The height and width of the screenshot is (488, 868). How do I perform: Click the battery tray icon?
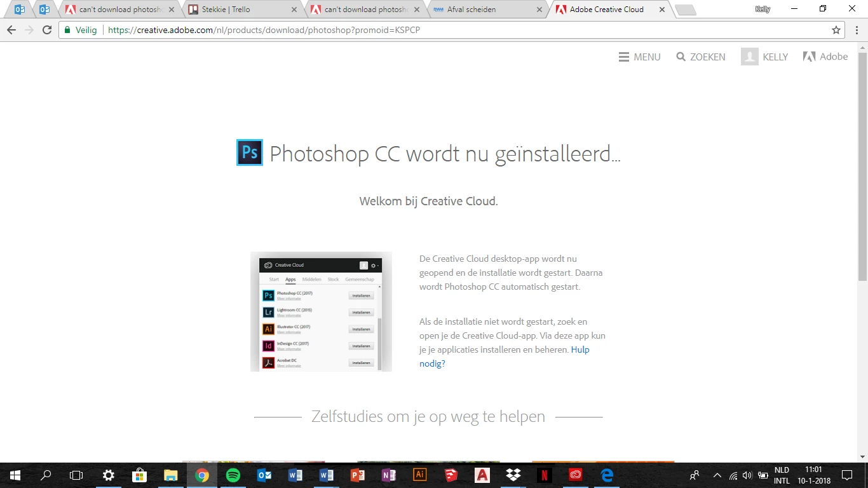point(763,475)
